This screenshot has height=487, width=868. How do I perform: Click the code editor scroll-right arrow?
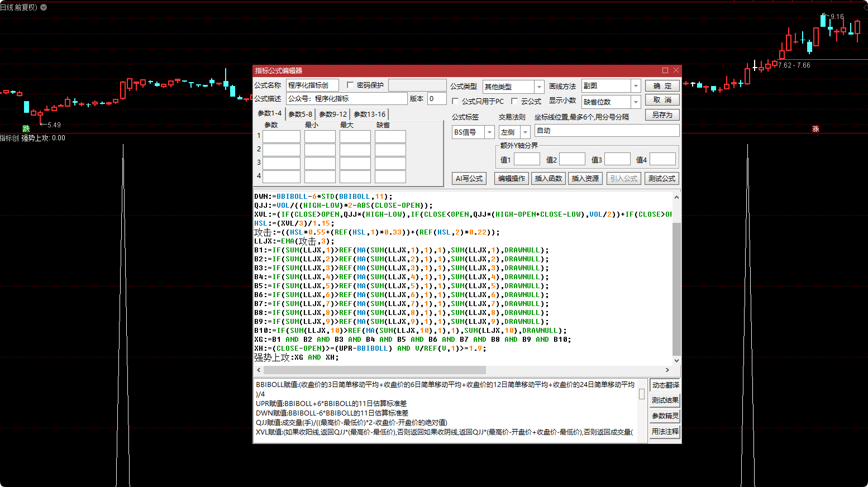coord(667,370)
